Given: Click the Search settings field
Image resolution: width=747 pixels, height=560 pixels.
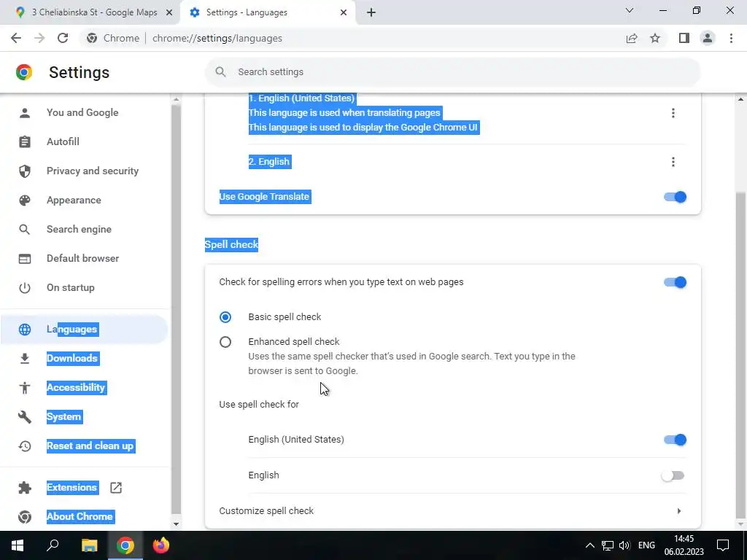Looking at the screenshot, I should pyautogui.click(x=452, y=72).
